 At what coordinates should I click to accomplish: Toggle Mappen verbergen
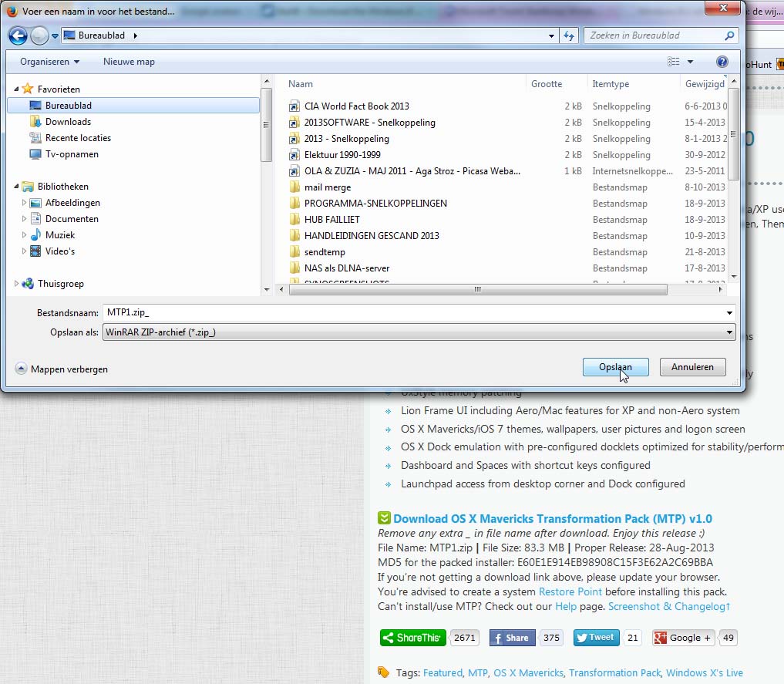point(62,369)
